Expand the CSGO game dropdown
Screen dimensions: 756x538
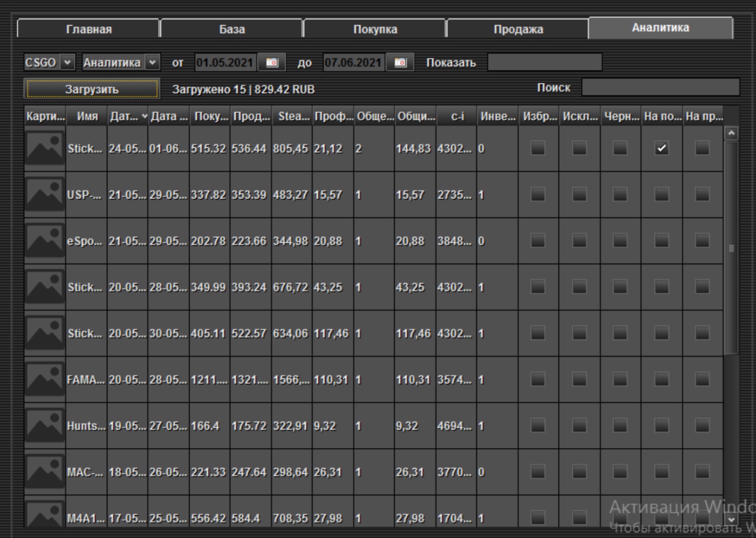tap(67, 63)
